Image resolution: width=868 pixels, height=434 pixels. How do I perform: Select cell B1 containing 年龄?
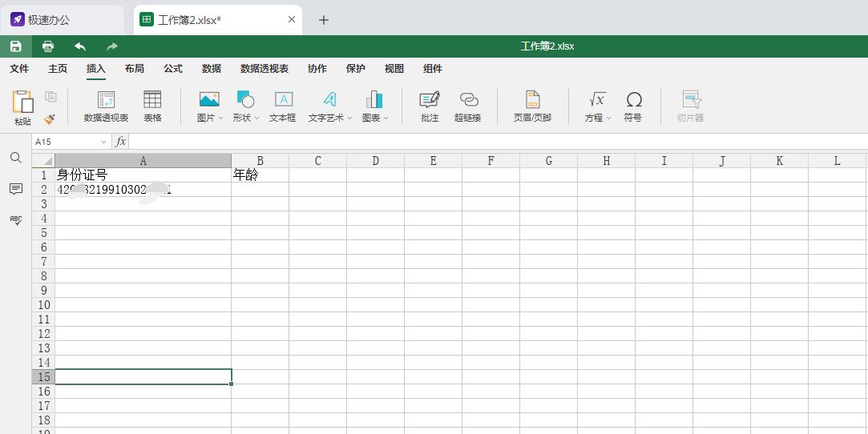coord(260,175)
